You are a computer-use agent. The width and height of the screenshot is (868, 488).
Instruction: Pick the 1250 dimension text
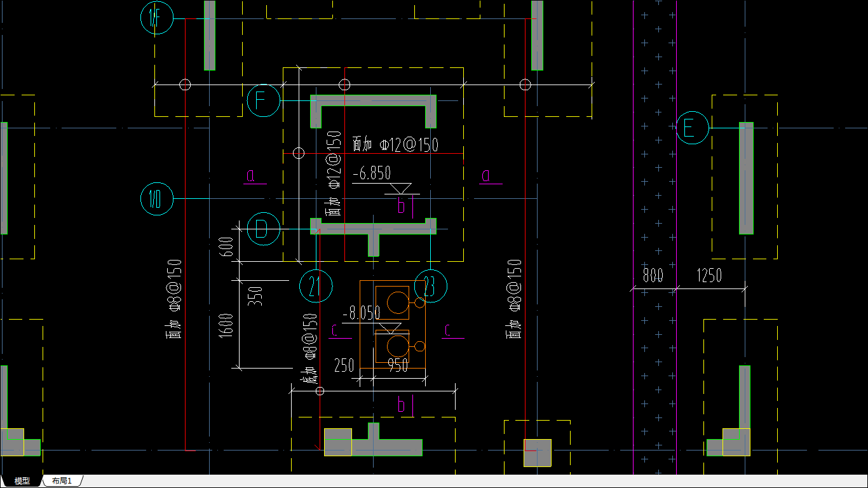[x=709, y=276]
